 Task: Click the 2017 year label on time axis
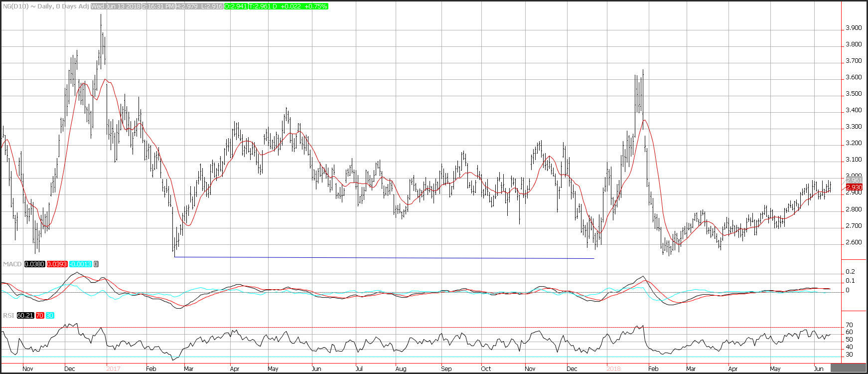pyautogui.click(x=113, y=369)
